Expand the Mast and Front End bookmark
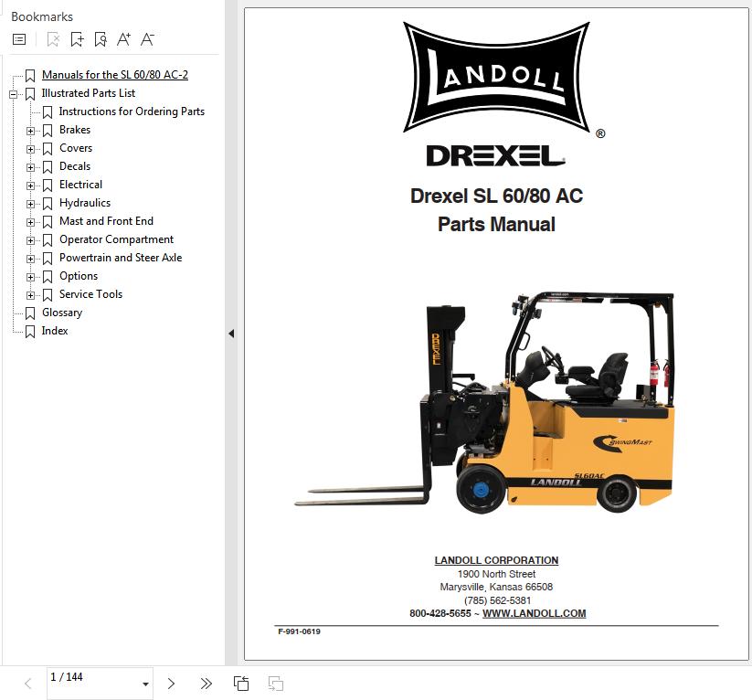This screenshot has width=752, height=700. [x=30, y=222]
